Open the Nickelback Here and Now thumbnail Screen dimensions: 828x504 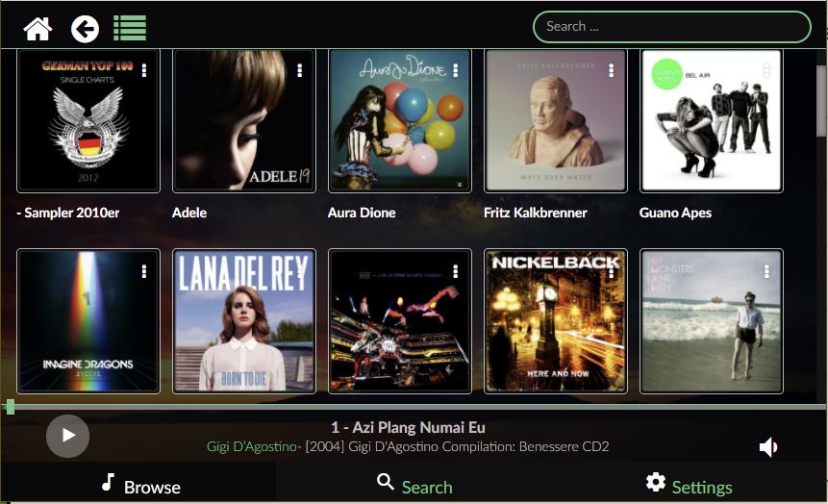[x=556, y=321]
